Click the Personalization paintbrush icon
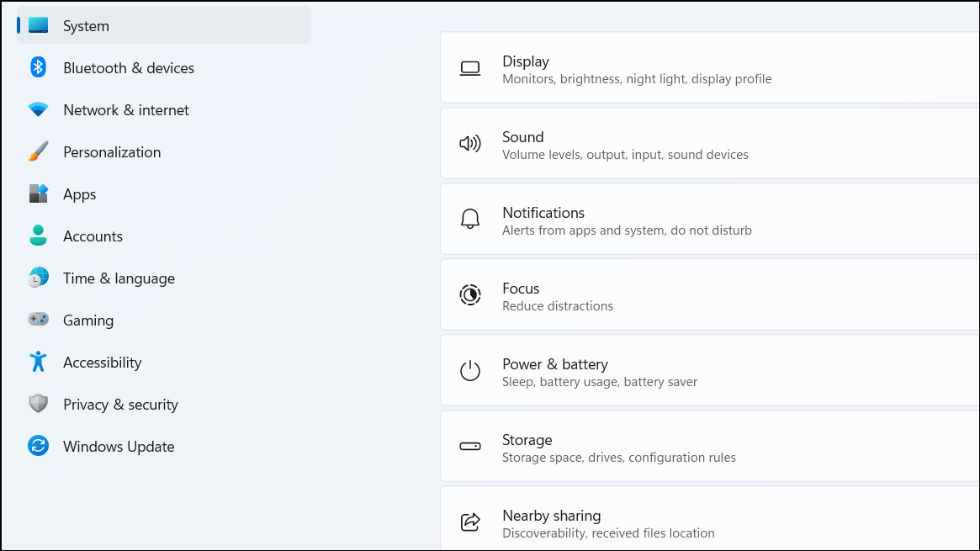This screenshot has width=980, height=551. tap(38, 151)
